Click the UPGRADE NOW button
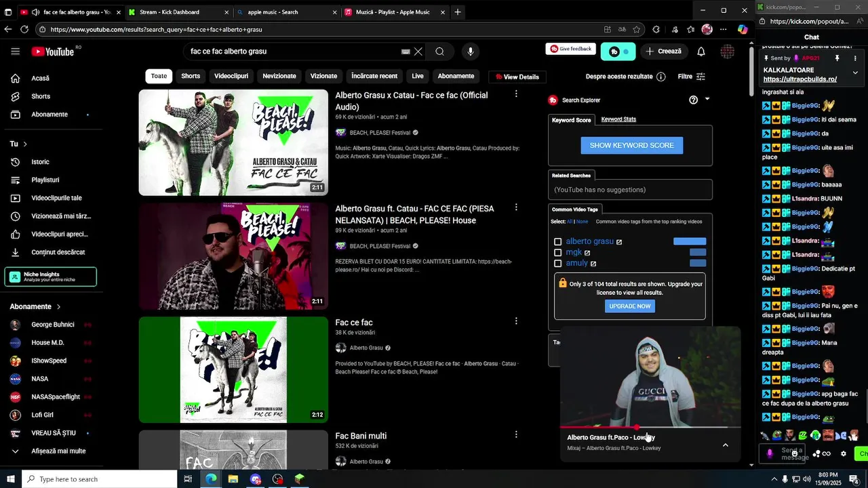868x488 pixels. point(630,306)
